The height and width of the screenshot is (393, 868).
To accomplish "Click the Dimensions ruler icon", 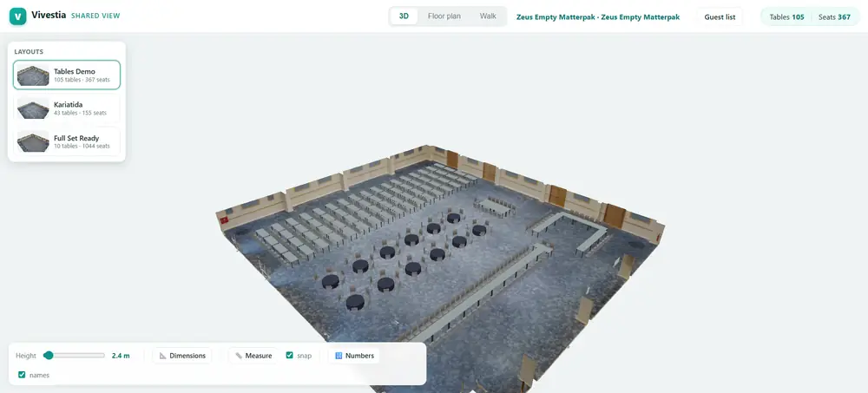I will pos(163,356).
